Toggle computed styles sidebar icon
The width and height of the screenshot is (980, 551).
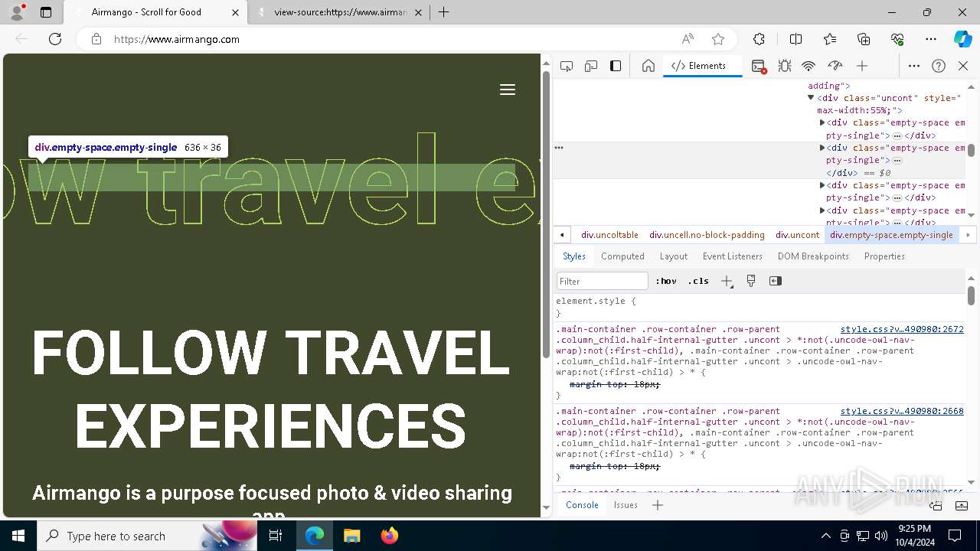point(776,281)
